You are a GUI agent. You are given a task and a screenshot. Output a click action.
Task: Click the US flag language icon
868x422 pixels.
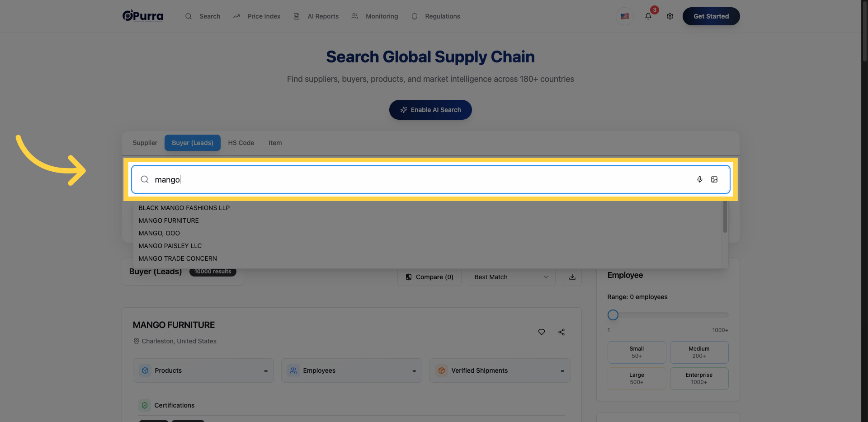[x=625, y=16]
